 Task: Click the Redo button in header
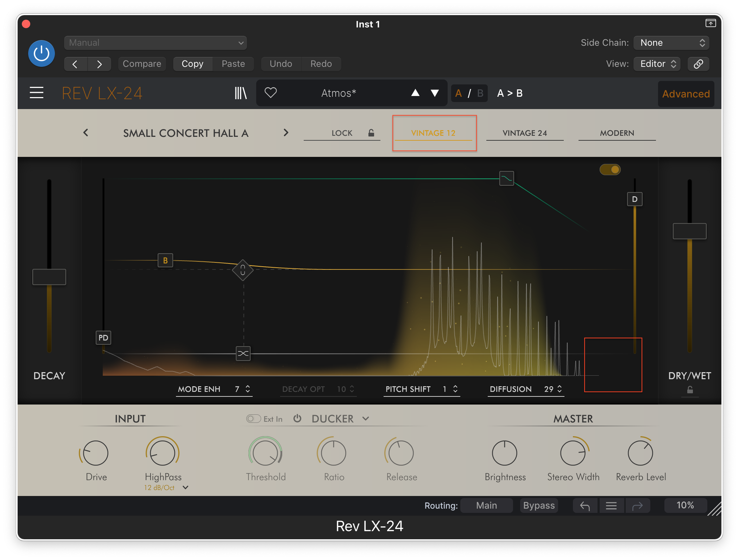[321, 64]
